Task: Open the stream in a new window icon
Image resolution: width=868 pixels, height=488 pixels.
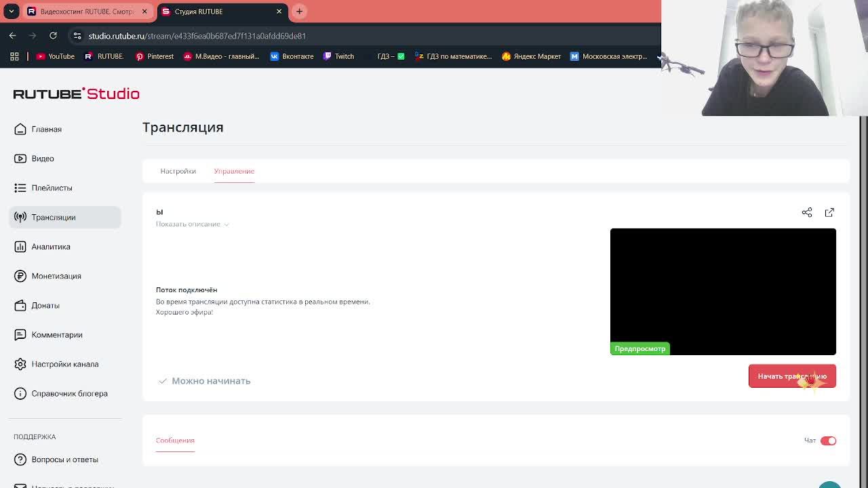Action: click(x=829, y=213)
